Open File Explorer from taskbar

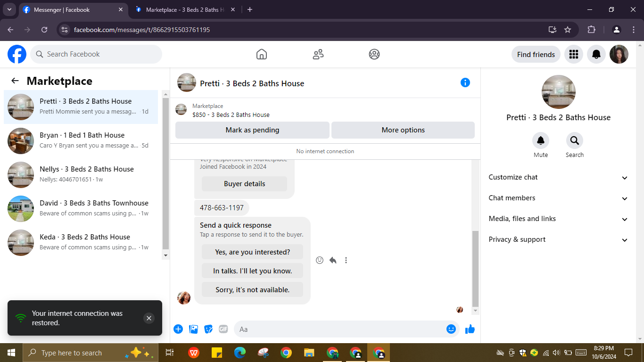click(309, 353)
